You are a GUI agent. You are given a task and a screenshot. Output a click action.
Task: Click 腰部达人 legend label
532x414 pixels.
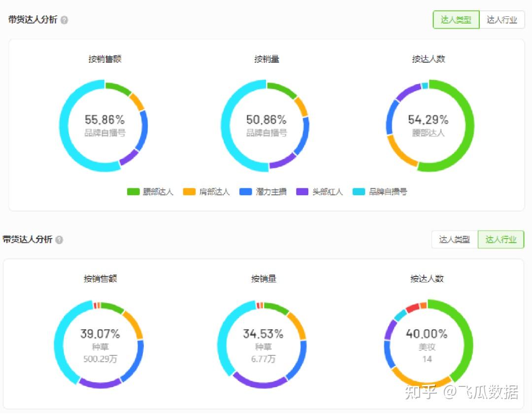(158, 192)
